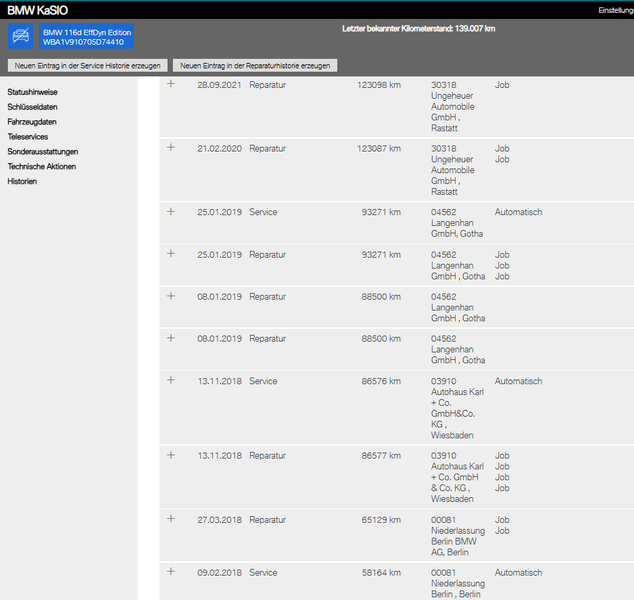This screenshot has height=600, width=634.
Task: Open the Historien section
Action: 22,182
